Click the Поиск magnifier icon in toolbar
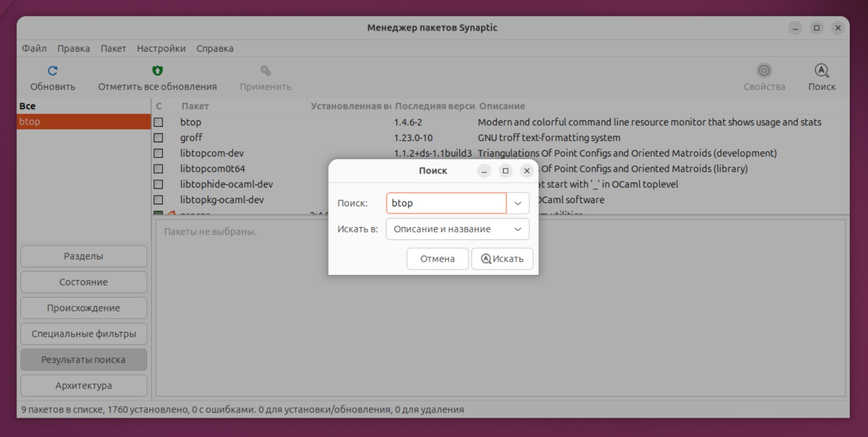 [x=821, y=70]
